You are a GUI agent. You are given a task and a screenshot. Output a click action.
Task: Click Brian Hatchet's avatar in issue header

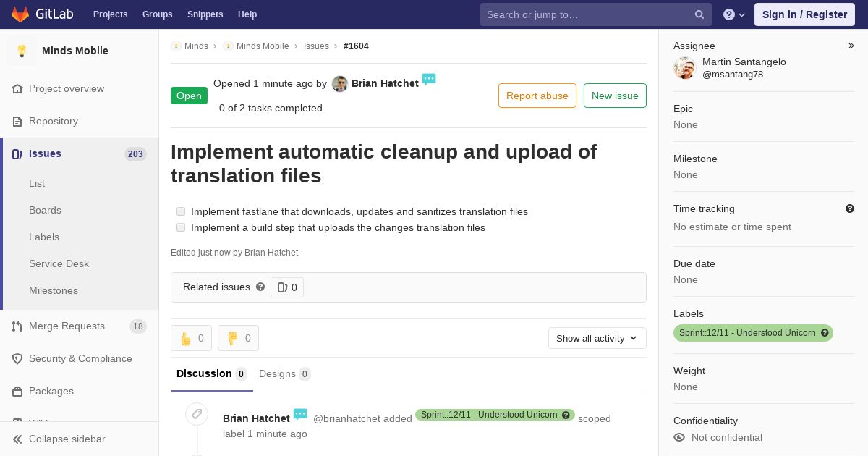(340, 84)
